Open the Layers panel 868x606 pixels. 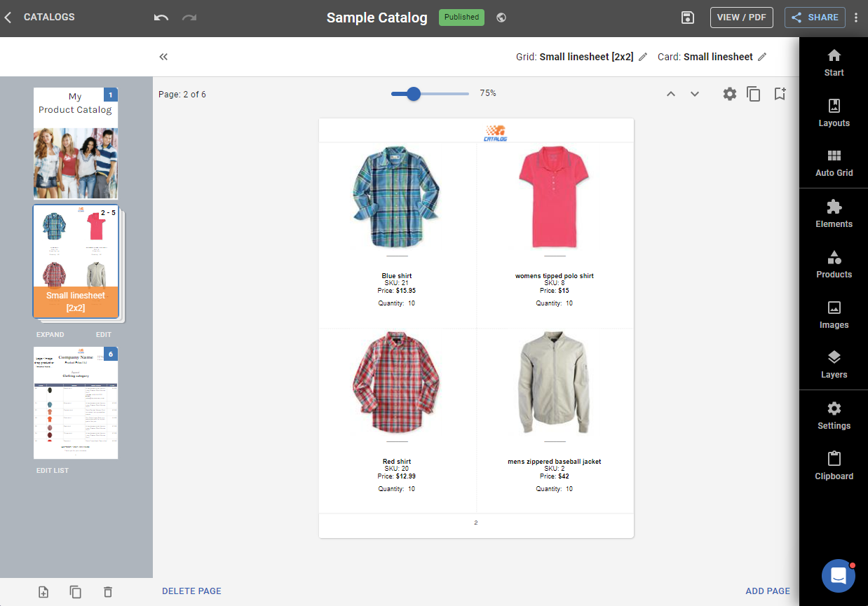coord(834,365)
